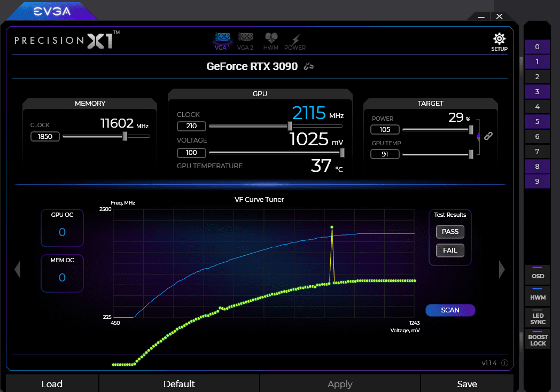Click the Save button
This screenshot has width=560, height=392.
[467, 384]
